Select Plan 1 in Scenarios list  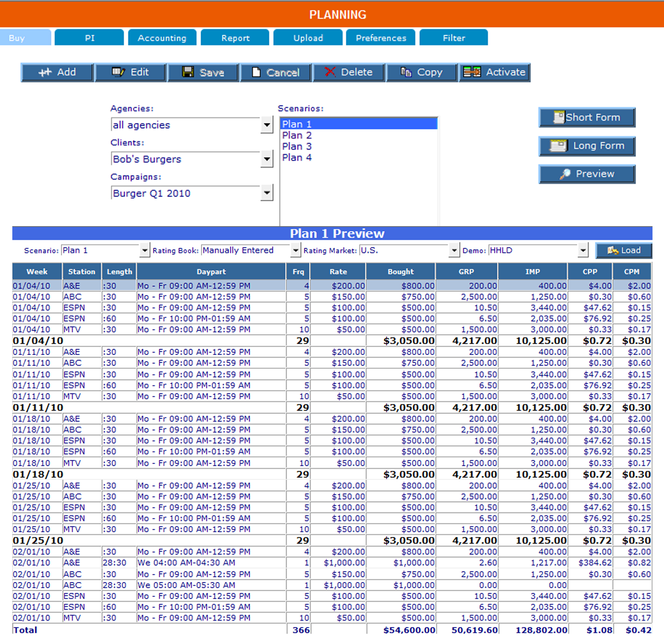[x=359, y=124]
